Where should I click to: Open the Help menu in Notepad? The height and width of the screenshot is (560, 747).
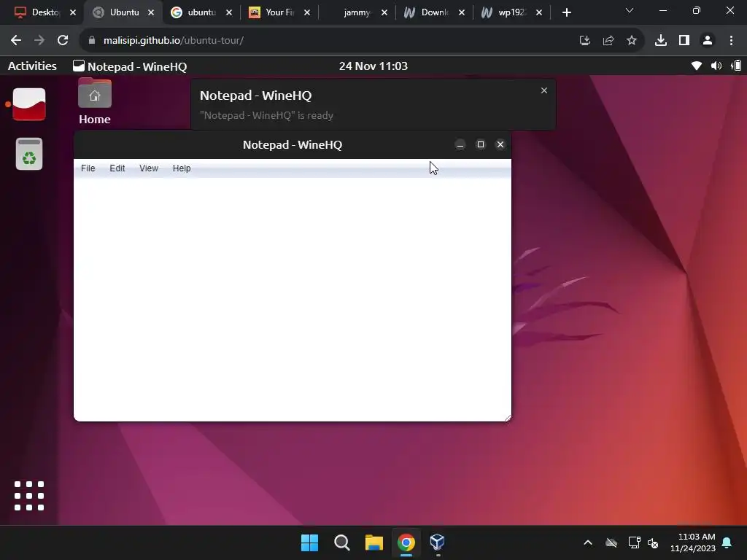[x=182, y=168]
